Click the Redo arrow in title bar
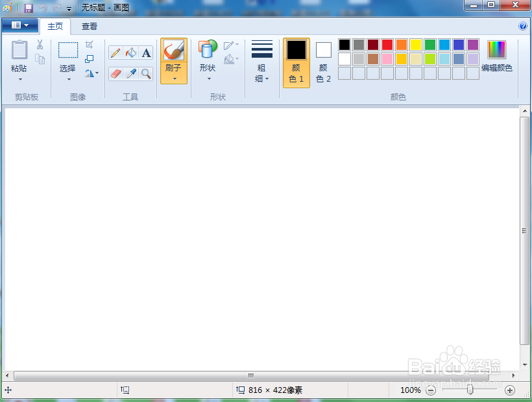Image resolution: width=532 pixels, height=402 pixels. [56, 8]
